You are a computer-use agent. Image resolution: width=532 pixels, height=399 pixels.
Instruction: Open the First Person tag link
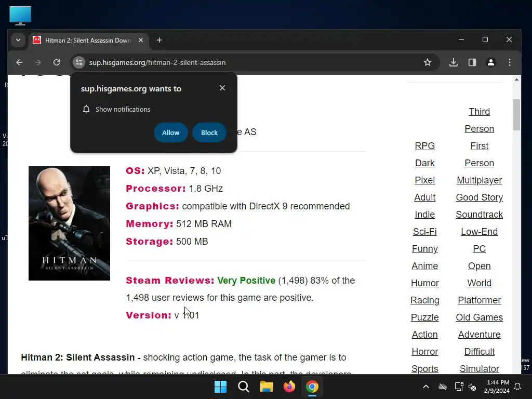pyautogui.click(x=479, y=154)
